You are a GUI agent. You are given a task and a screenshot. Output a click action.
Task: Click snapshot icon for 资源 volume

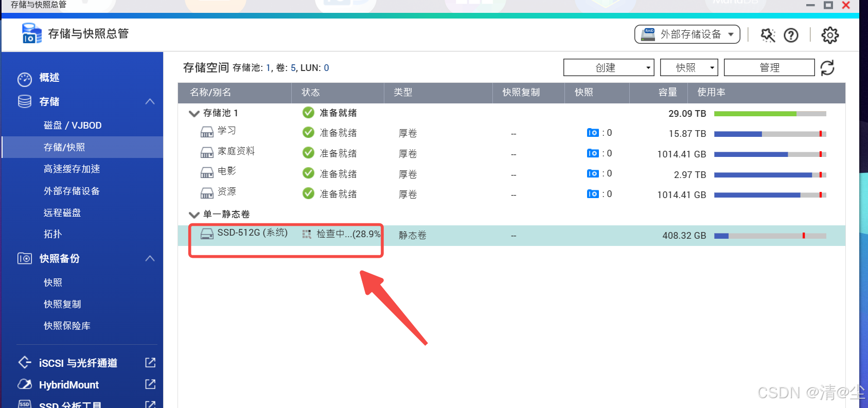pos(593,194)
